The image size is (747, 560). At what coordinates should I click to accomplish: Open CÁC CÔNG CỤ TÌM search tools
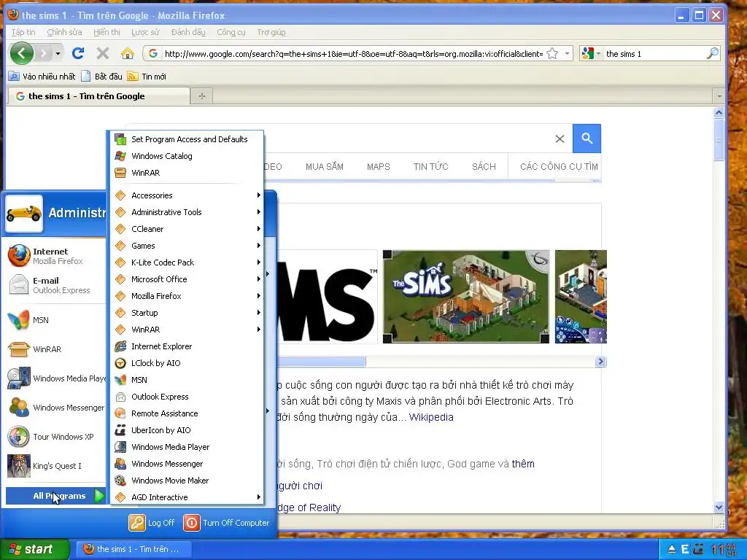tap(559, 167)
